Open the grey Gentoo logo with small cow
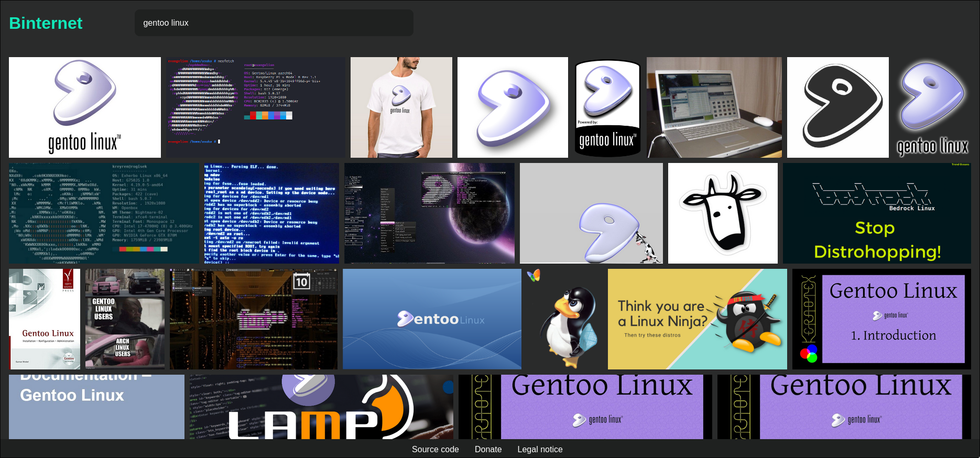 coord(591,213)
